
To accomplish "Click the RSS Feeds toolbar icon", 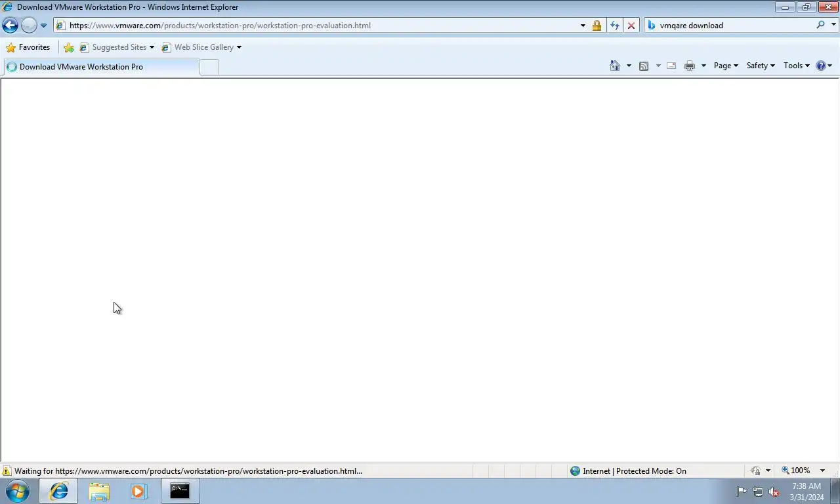I will click(x=644, y=66).
